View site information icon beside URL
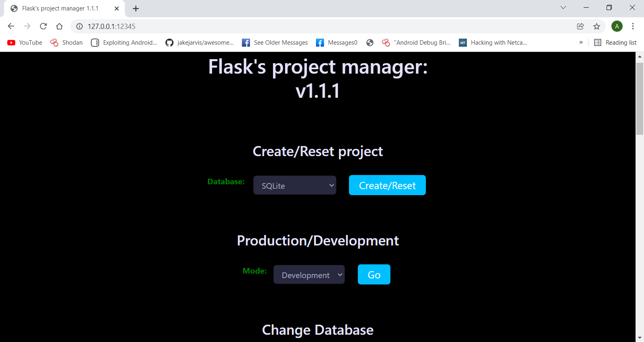 pyautogui.click(x=80, y=26)
